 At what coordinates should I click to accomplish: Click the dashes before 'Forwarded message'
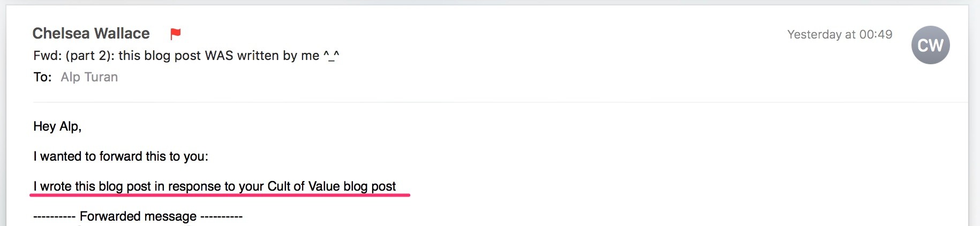pos(55,216)
